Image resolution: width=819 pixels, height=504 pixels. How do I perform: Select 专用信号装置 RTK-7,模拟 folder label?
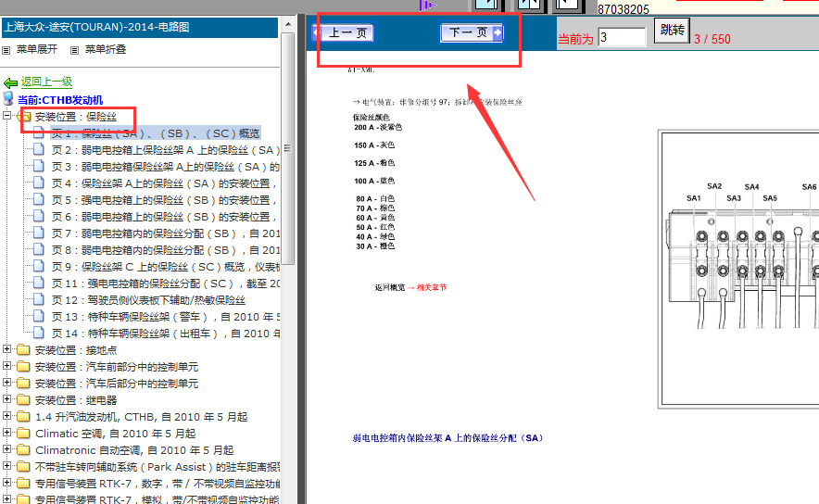157,499
